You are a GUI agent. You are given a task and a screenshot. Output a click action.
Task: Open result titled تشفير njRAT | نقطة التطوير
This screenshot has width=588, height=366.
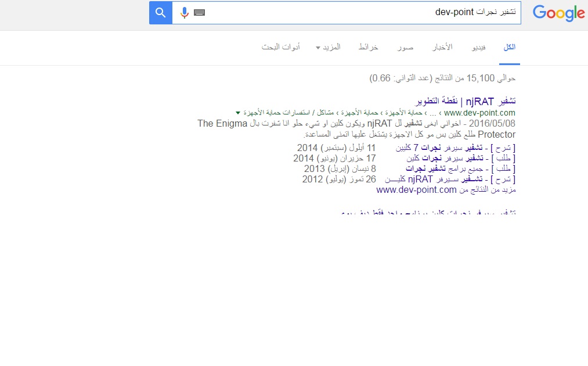click(x=466, y=101)
